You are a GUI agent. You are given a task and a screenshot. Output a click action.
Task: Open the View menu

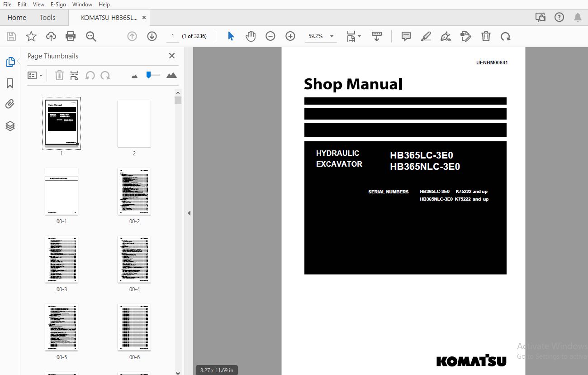(39, 4)
